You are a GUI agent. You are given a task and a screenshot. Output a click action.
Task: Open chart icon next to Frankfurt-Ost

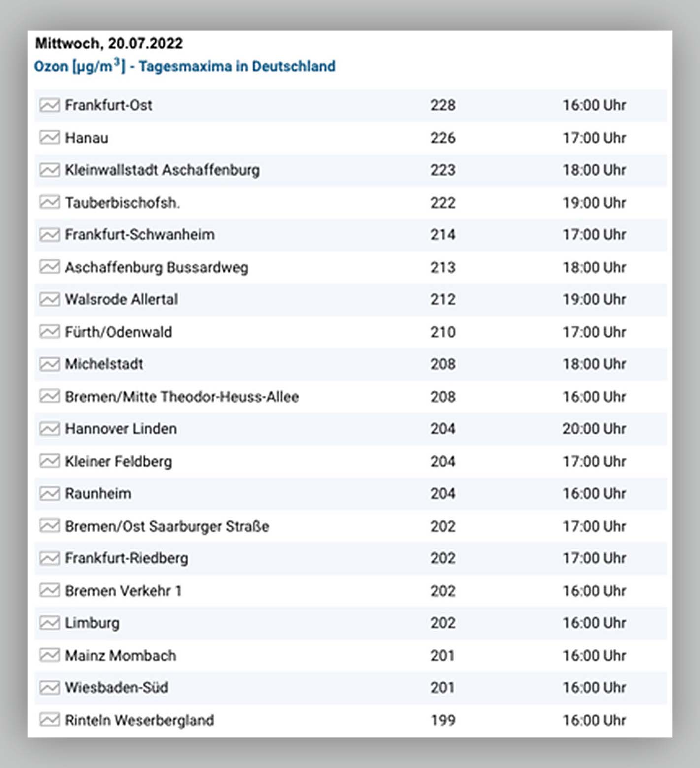pos(49,105)
